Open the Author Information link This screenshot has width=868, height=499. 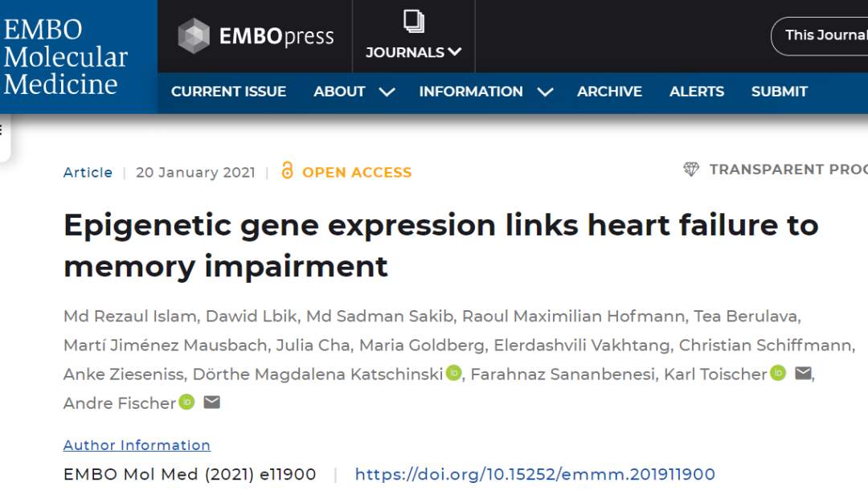click(x=137, y=445)
